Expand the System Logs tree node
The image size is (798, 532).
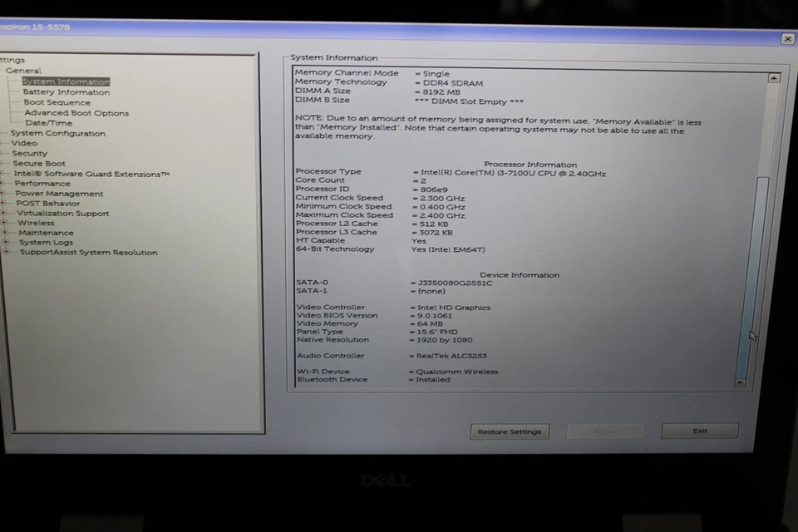[6, 243]
